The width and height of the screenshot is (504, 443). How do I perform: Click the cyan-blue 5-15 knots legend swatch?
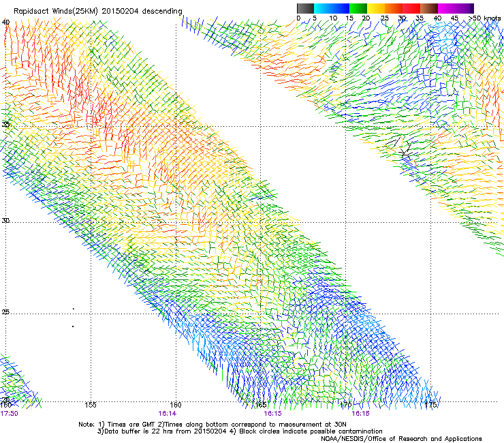tap(332, 8)
